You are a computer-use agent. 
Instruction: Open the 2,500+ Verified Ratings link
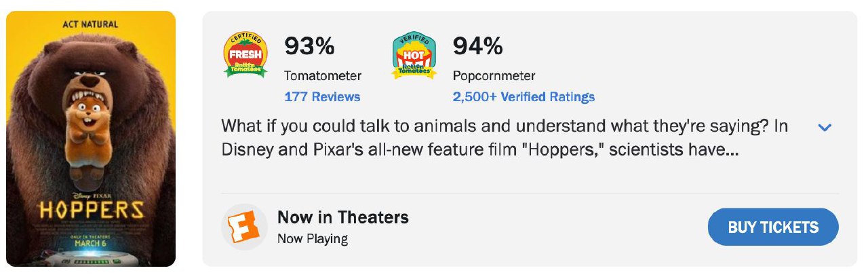(524, 96)
